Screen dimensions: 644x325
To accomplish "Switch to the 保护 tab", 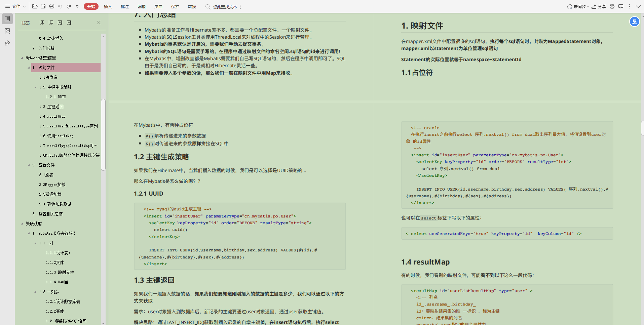I will tap(175, 6).
